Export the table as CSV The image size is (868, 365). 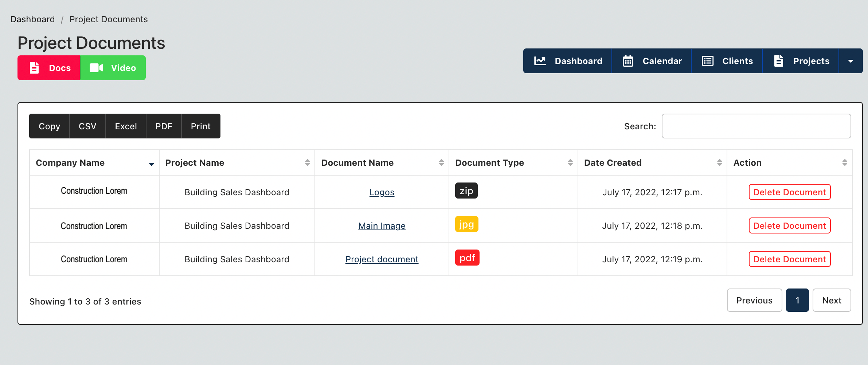87,126
